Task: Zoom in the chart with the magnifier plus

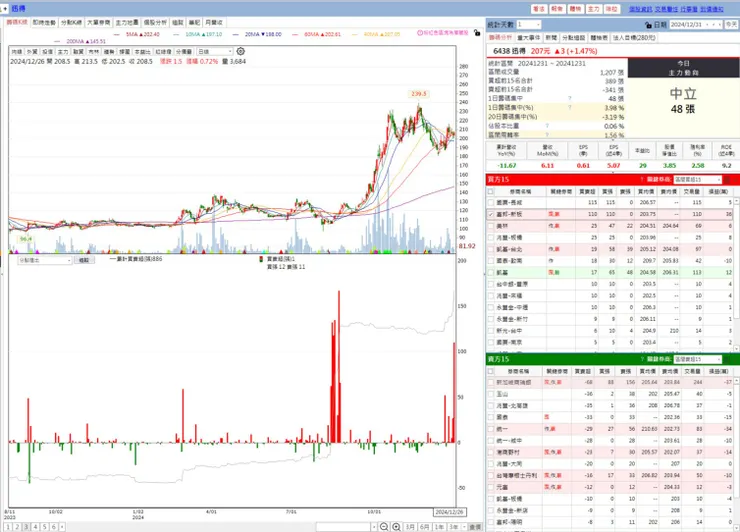Action: point(396,526)
